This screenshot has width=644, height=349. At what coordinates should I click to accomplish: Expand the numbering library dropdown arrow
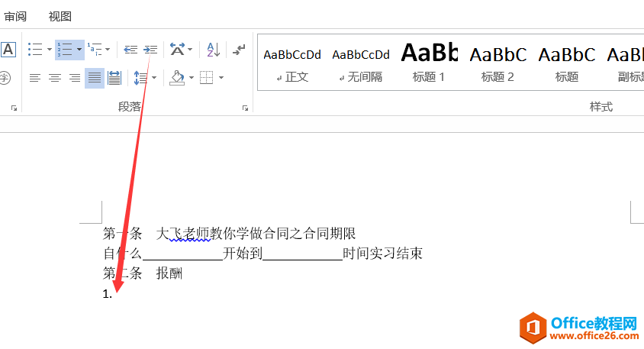(79, 50)
